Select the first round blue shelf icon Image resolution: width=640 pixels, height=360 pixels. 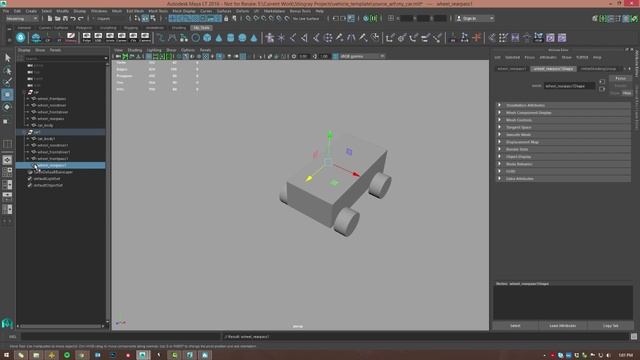20,38
